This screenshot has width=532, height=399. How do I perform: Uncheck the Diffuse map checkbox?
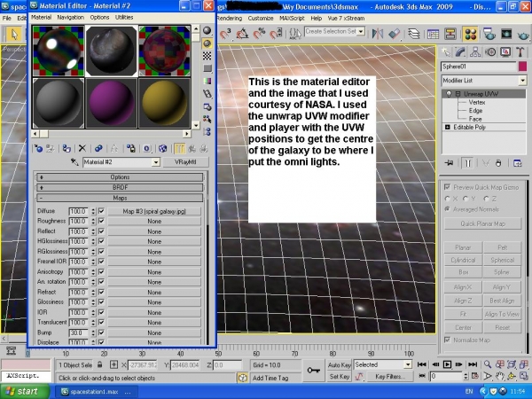tap(101, 211)
